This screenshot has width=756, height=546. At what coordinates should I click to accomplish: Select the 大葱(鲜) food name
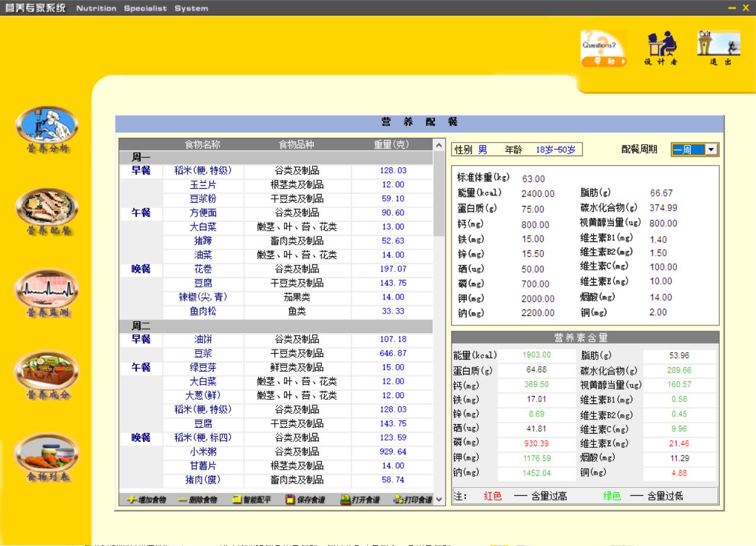(202, 396)
